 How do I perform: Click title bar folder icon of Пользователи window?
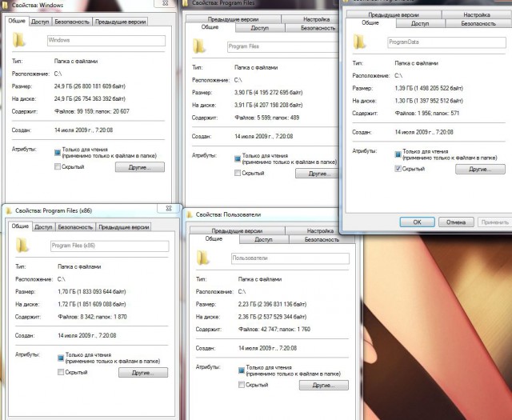click(189, 214)
